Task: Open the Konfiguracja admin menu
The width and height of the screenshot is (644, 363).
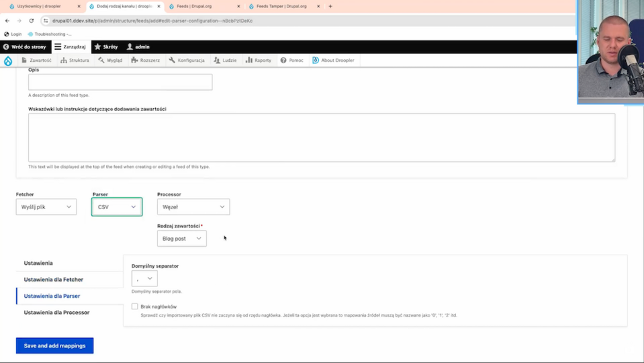Action: click(x=187, y=60)
